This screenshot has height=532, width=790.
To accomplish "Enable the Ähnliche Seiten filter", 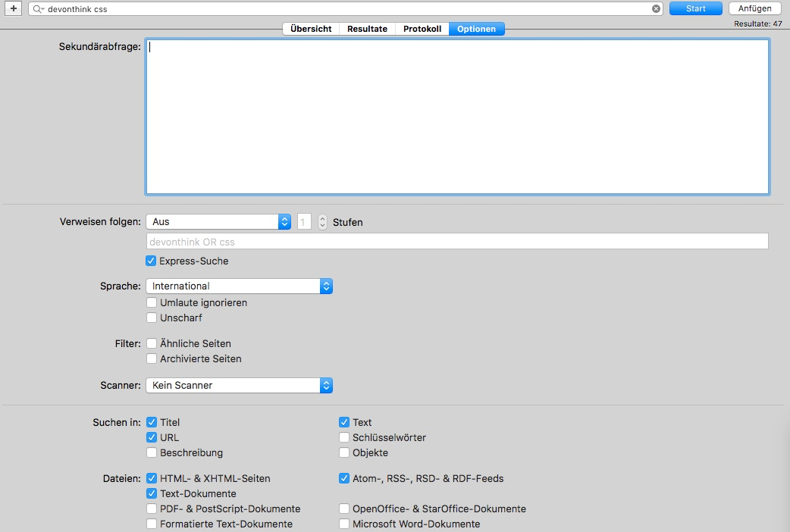I will [x=152, y=344].
